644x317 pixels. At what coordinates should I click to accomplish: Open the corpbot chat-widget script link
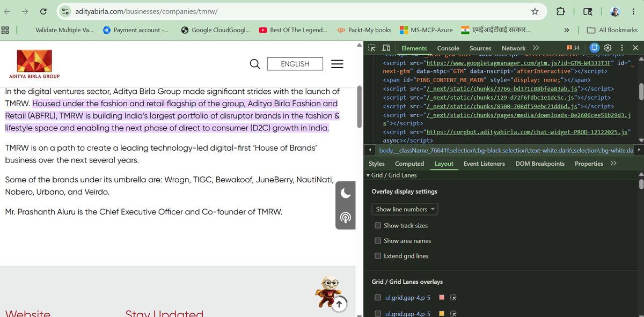pyautogui.click(x=527, y=131)
